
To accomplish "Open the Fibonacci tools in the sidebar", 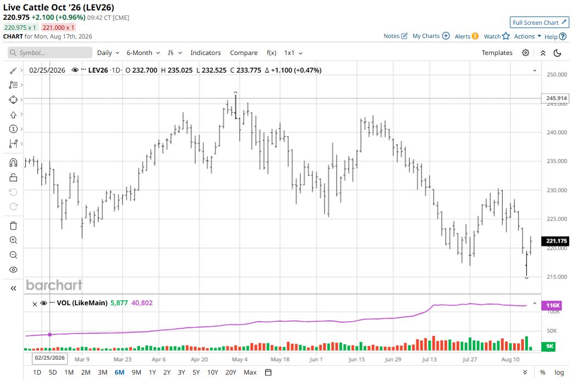I will tap(13, 85).
